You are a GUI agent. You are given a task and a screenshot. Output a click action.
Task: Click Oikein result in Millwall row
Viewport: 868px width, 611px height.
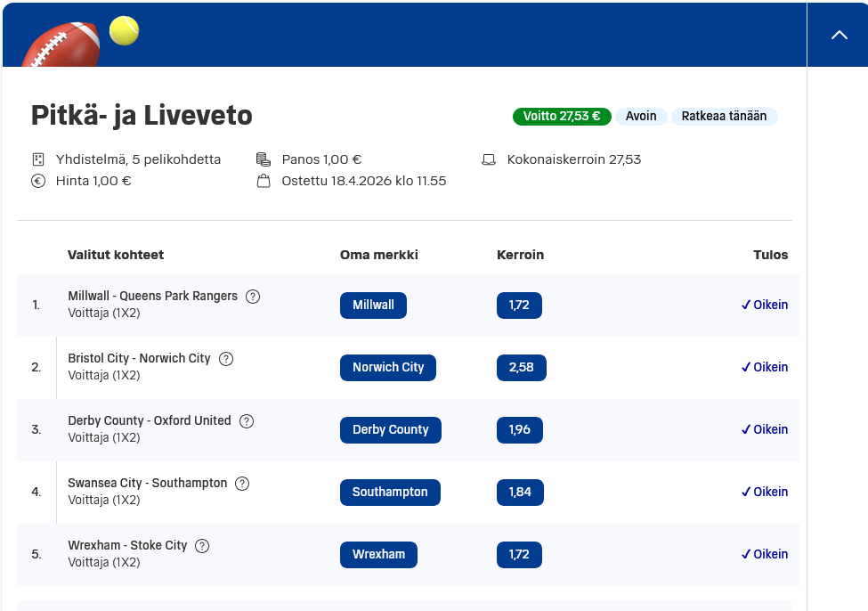(x=765, y=305)
